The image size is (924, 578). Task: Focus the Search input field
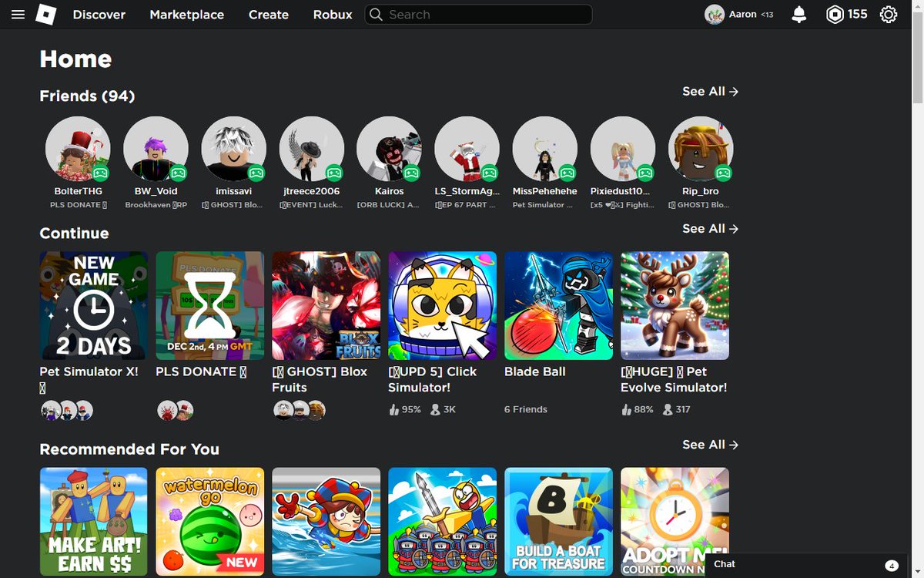(478, 15)
